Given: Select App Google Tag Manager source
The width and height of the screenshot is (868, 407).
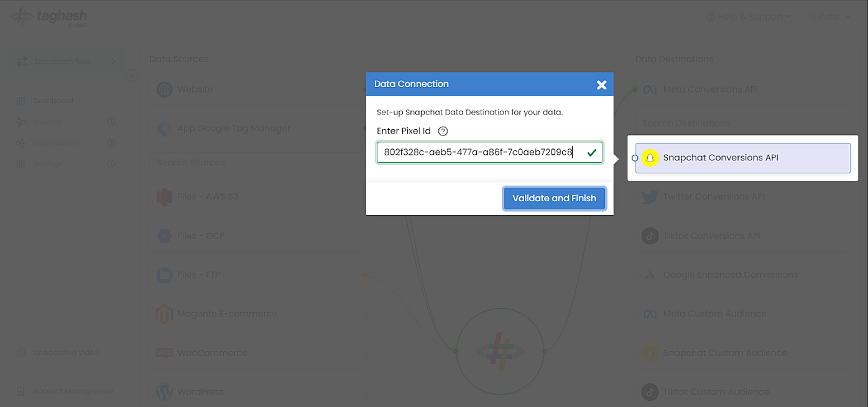Looking at the screenshot, I should pyautogui.click(x=257, y=129).
